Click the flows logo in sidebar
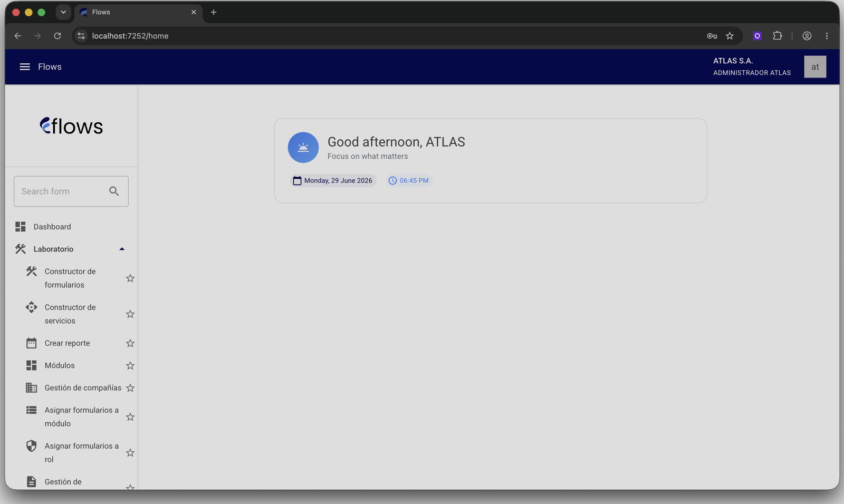This screenshot has height=504, width=844. (x=71, y=126)
